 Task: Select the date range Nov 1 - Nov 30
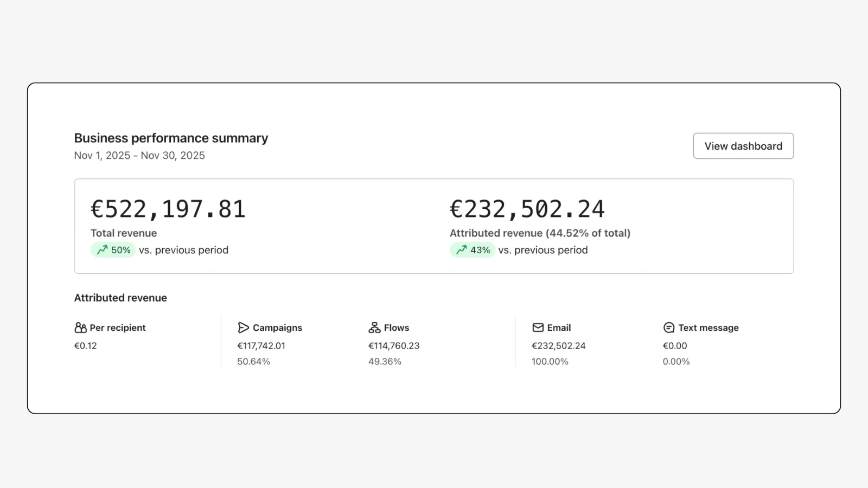click(x=139, y=156)
